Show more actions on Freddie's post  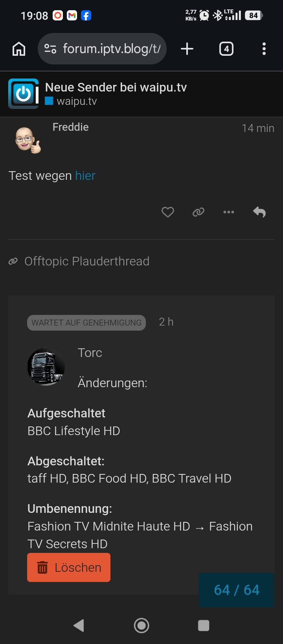point(229,212)
